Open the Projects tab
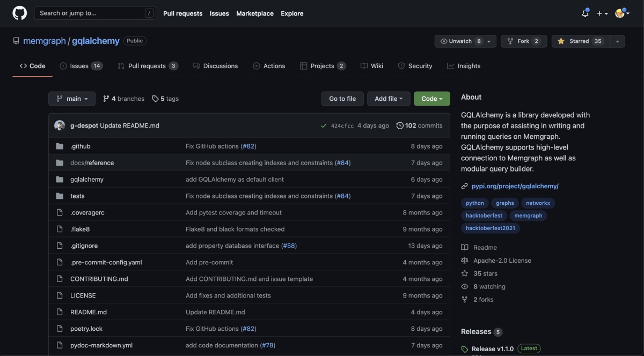This screenshot has width=644, height=356. click(323, 66)
